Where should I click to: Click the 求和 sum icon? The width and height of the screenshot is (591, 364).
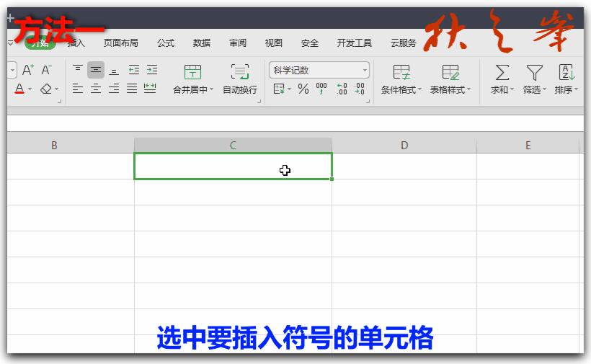tap(502, 72)
